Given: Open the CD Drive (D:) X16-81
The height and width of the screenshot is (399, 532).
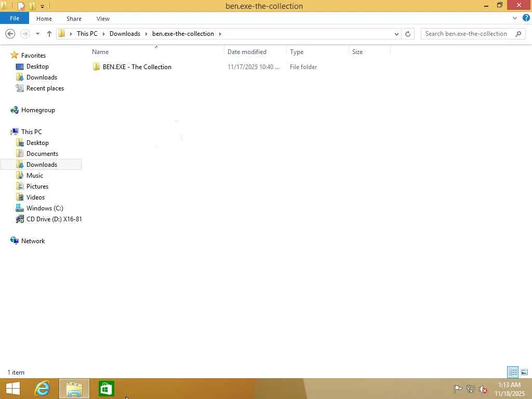Looking at the screenshot, I should tap(54, 219).
